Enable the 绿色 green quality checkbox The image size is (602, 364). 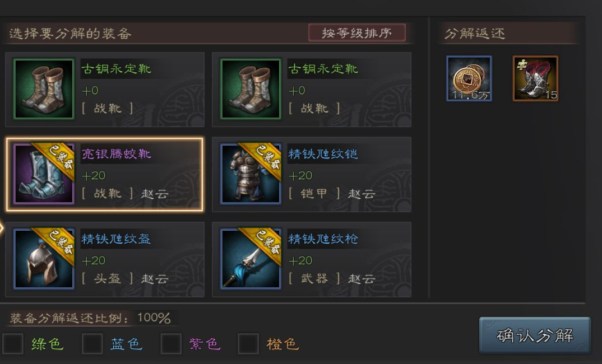pyautogui.click(x=13, y=343)
